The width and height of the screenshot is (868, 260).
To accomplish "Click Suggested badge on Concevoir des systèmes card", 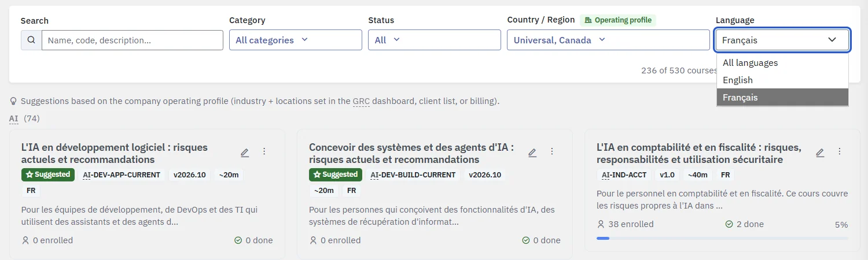I will pyautogui.click(x=336, y=174).
